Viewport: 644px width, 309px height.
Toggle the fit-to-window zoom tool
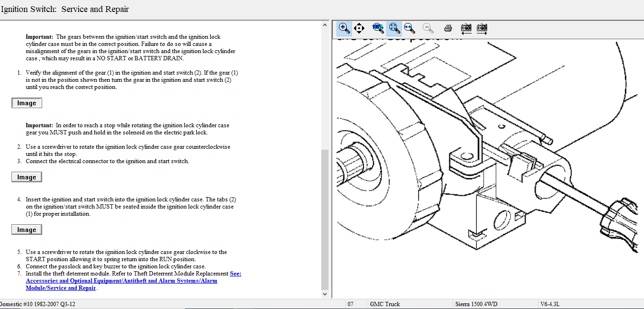(394, 28)
